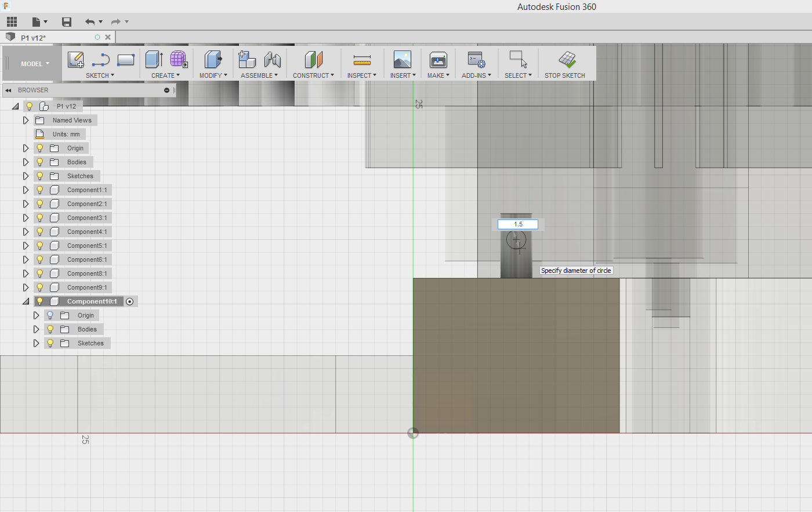Toggle Component10:1 visibility lightbulb
The width and height of the screenshot is (812, 512).
click(x=40, y=301)
